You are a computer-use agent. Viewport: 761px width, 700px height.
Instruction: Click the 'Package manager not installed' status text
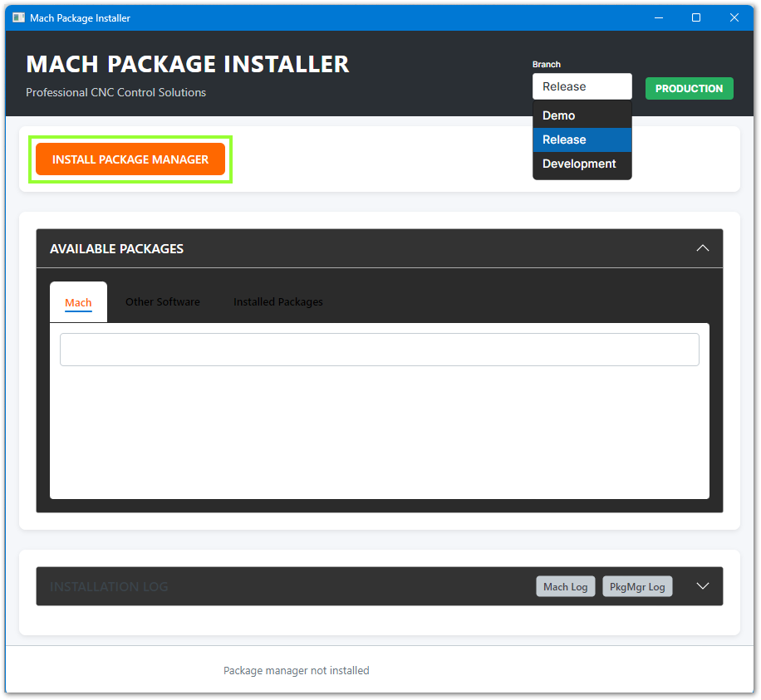click(x=296, y=670)
